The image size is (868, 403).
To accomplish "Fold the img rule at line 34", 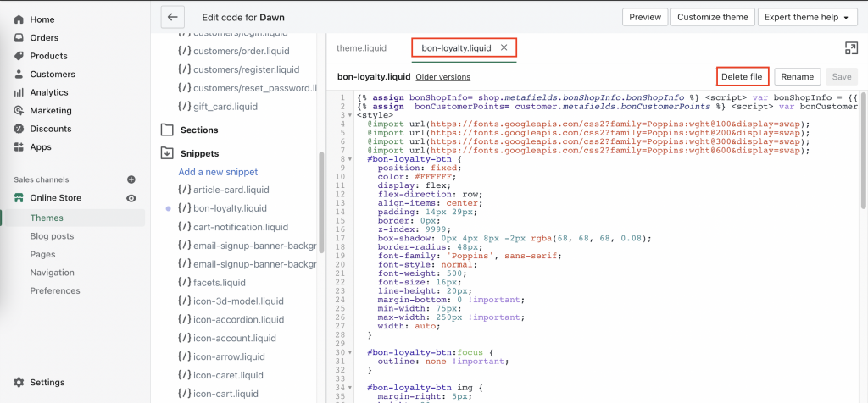I will [350, 388].
